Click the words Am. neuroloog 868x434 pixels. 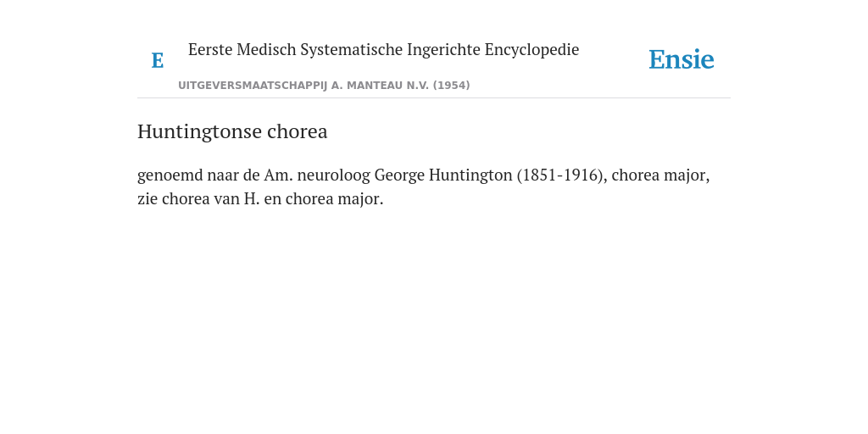[x=317, y=175]
